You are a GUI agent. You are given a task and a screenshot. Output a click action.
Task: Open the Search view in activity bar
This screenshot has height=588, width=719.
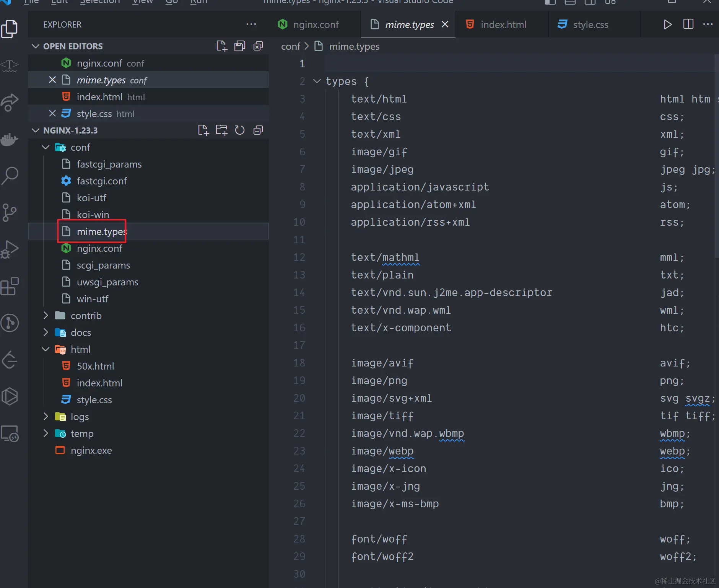[x=10, y=176]
